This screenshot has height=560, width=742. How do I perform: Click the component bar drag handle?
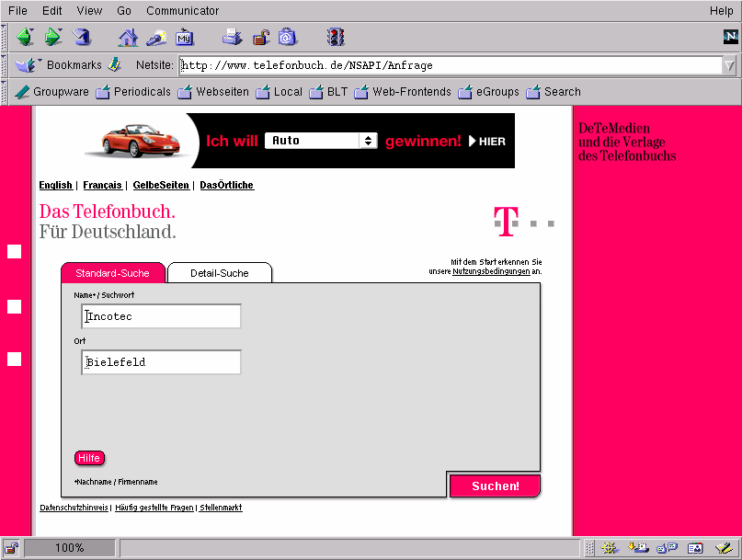(589, 548)
